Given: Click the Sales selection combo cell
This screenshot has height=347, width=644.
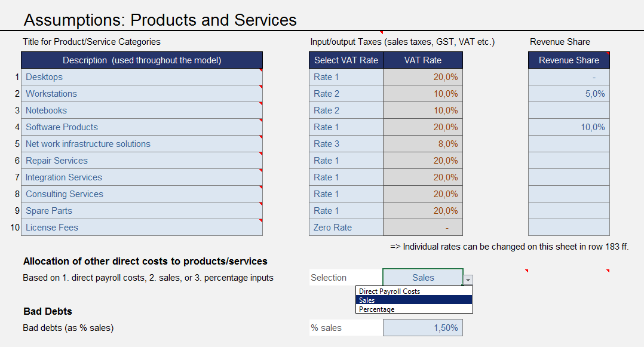Looking at the screenshot, I should coord(422,278).
